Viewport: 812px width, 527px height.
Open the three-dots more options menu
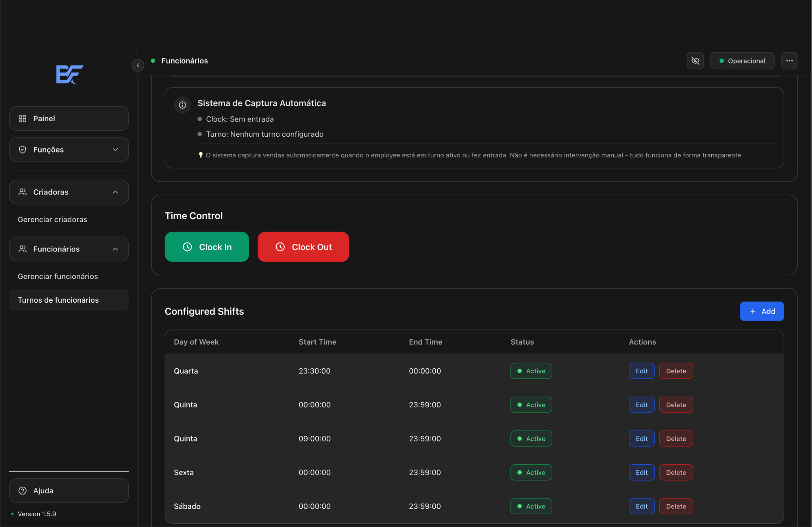[x=789, y=61]
